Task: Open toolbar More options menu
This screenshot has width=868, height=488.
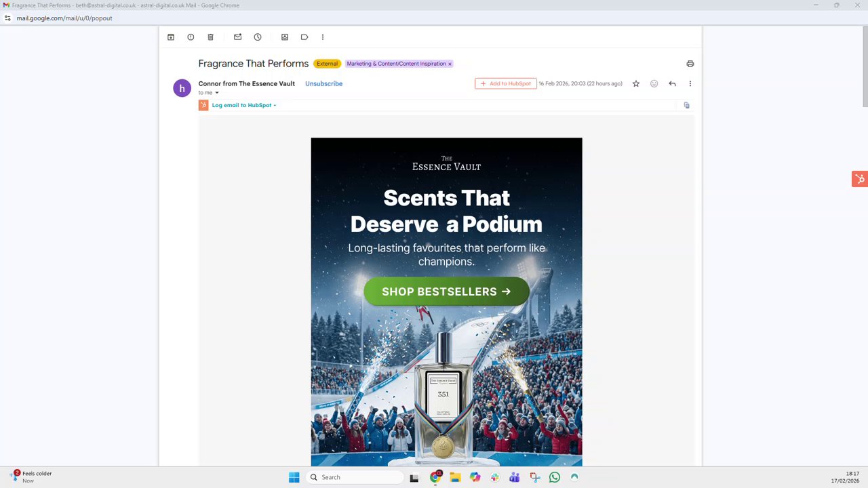Action: 323,37
